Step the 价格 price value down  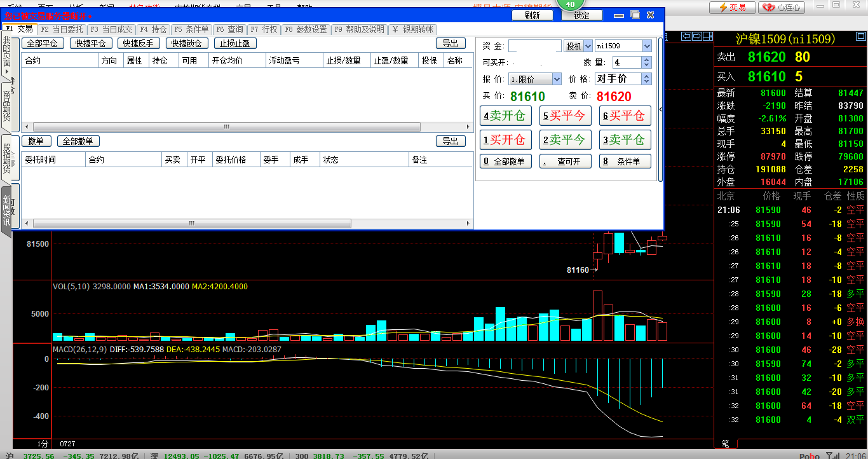(x=647, y=82)
